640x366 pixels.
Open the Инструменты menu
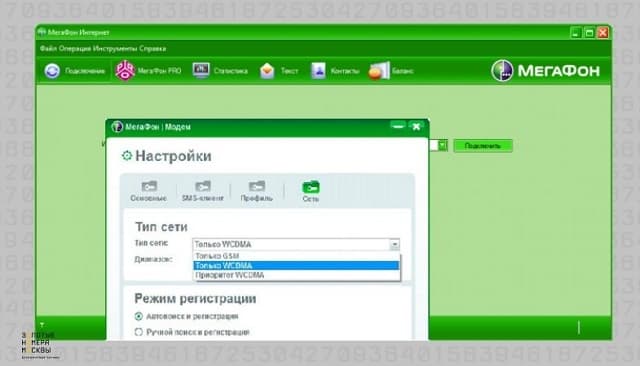(x=115, y=49)
